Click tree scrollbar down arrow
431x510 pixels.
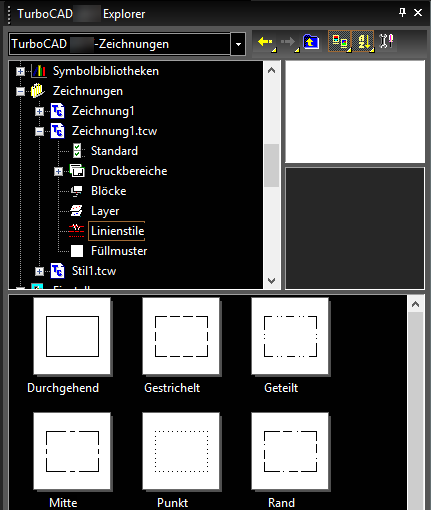[272, 281]
